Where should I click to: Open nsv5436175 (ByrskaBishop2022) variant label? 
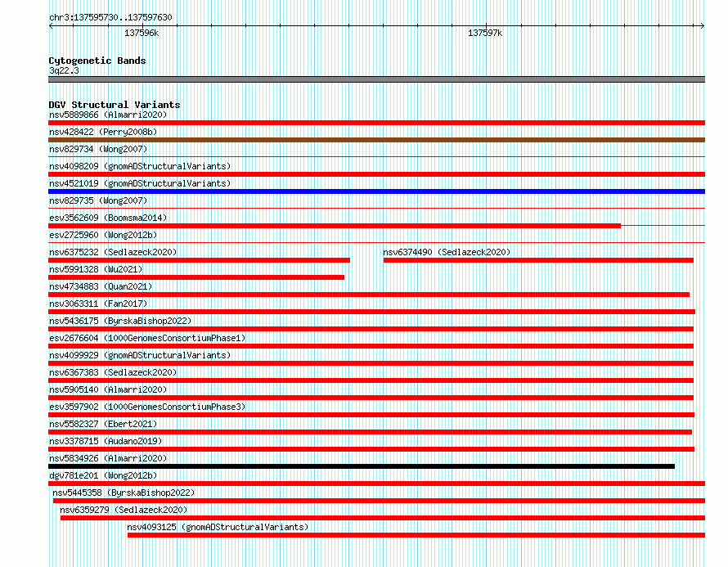(120, 321)
